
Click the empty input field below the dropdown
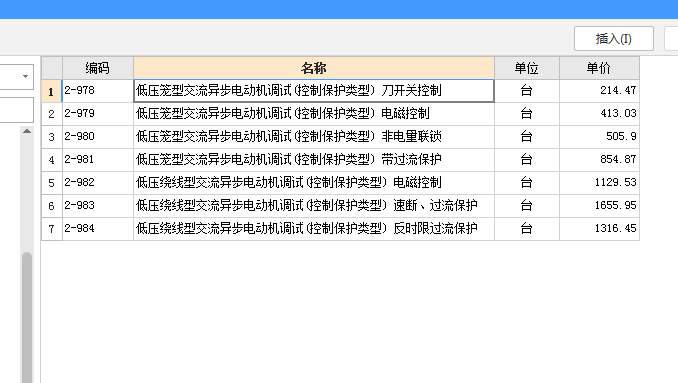[16, 110]
